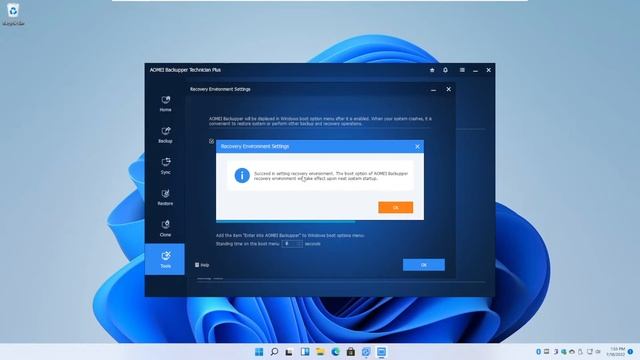The height and width of the screenshot is (360, 640).
Task: Click the standing time seconds input field
Action: click(292, 244)
